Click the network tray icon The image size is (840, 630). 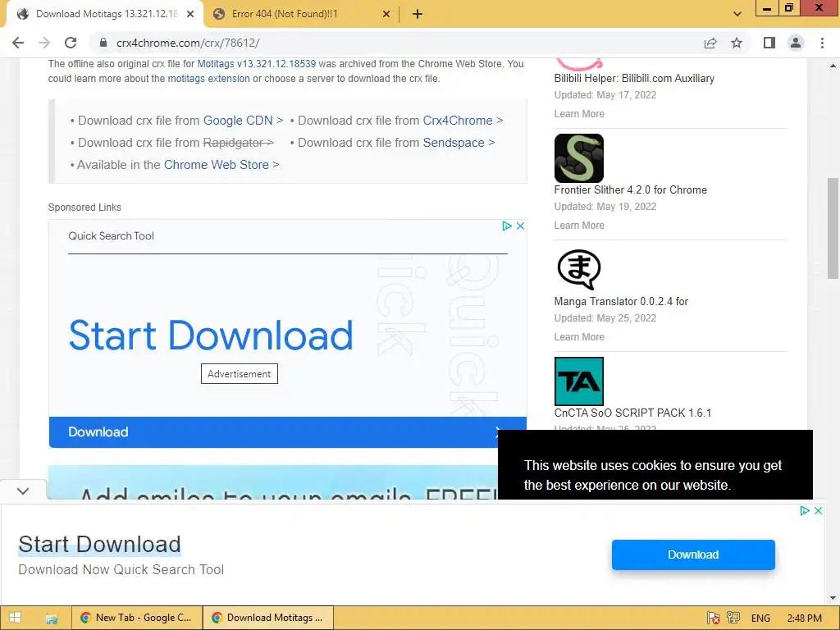(733, 619)
